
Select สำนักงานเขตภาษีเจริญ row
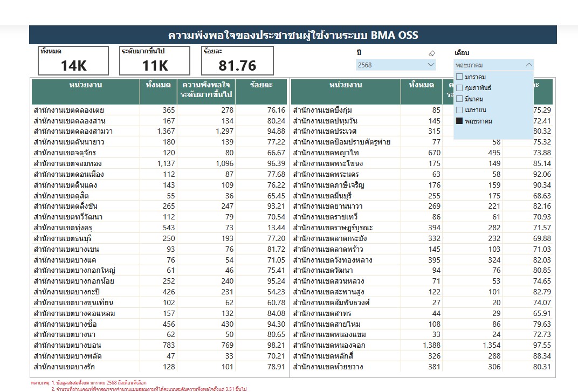coord(422,185)
